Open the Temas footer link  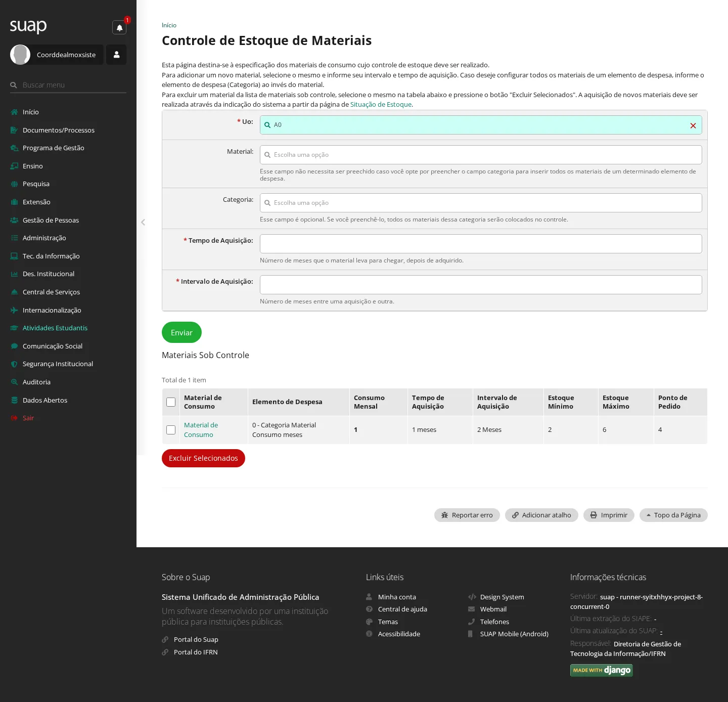click(x=388, y=622)
